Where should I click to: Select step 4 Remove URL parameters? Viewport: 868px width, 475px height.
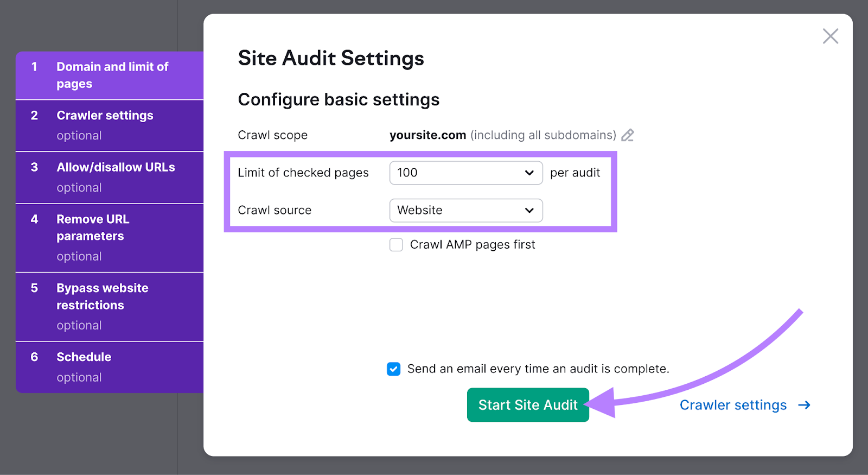[x=108, y=237]
